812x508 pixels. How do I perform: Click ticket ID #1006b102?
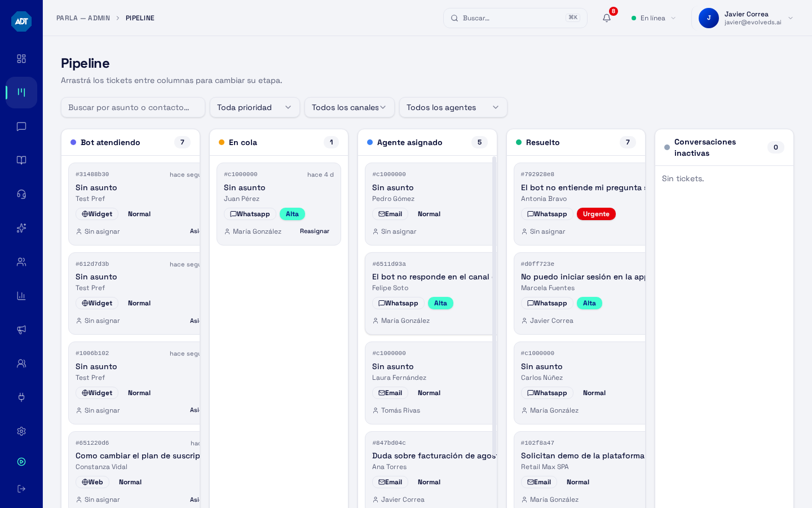[x=92, y=353]
